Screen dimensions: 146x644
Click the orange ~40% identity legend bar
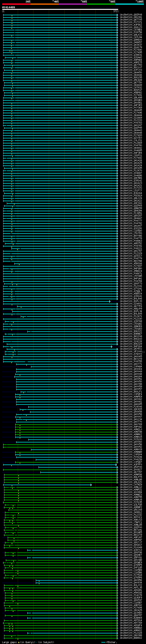click(x=45, y=4)
